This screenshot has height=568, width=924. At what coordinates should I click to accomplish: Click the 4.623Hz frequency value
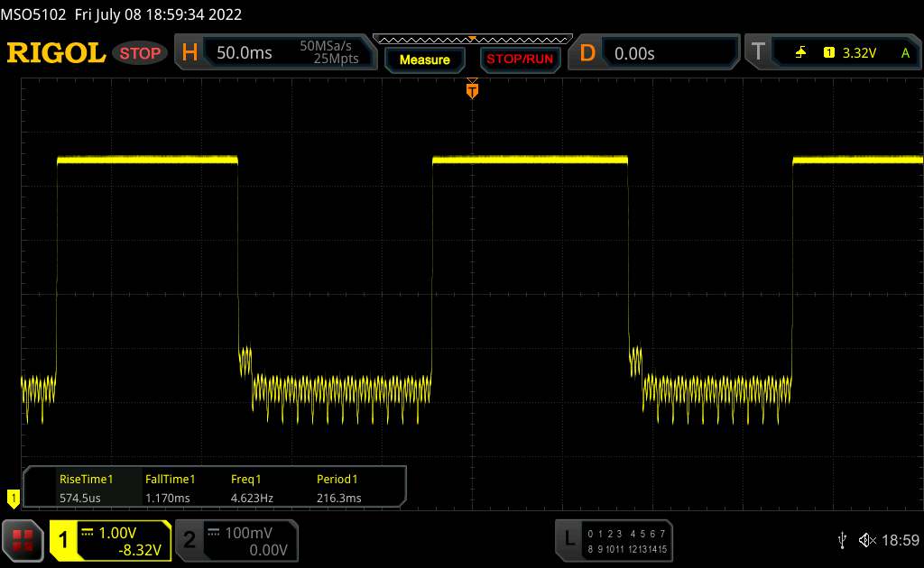click(252, 498)
